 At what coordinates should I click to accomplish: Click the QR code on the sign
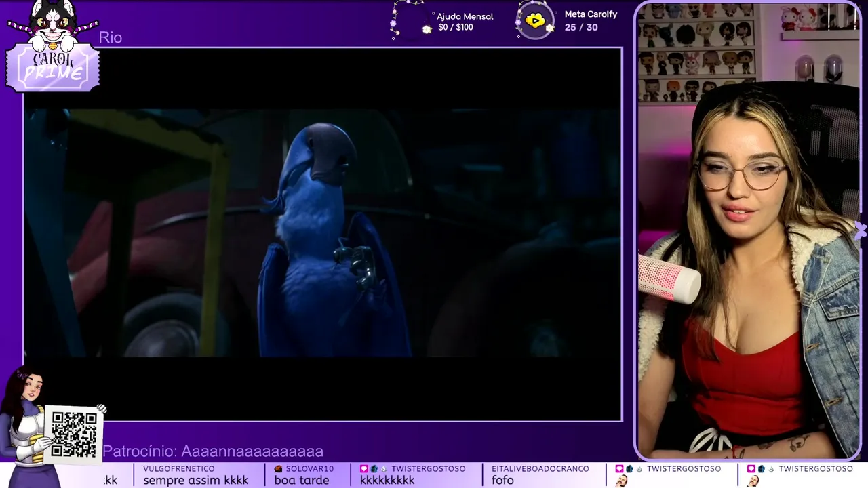[74, 434]
